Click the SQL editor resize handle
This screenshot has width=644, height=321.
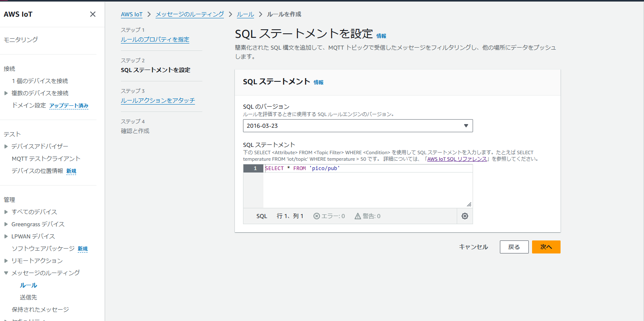pyautogui.click(x=469, y=204)
